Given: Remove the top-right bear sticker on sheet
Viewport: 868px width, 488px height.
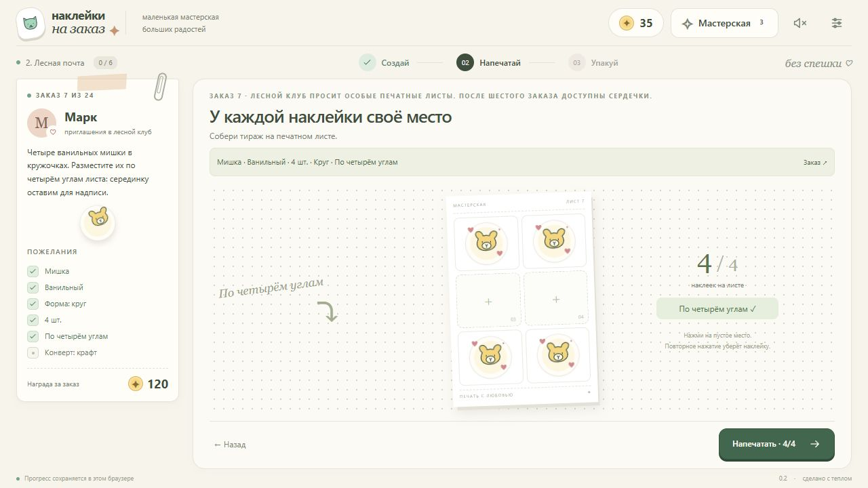Looking at the screenshot, I should pos(554,240).
